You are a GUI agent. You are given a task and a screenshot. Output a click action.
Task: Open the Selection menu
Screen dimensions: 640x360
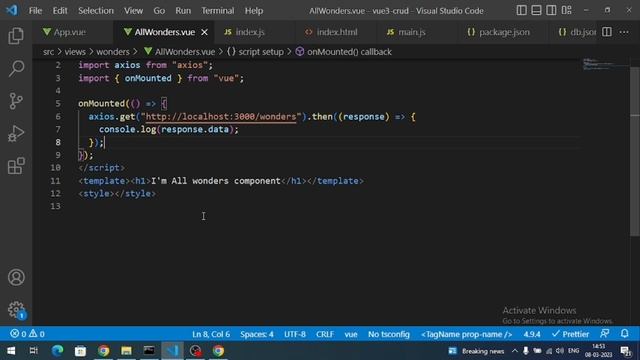click(x=96, y=11)
